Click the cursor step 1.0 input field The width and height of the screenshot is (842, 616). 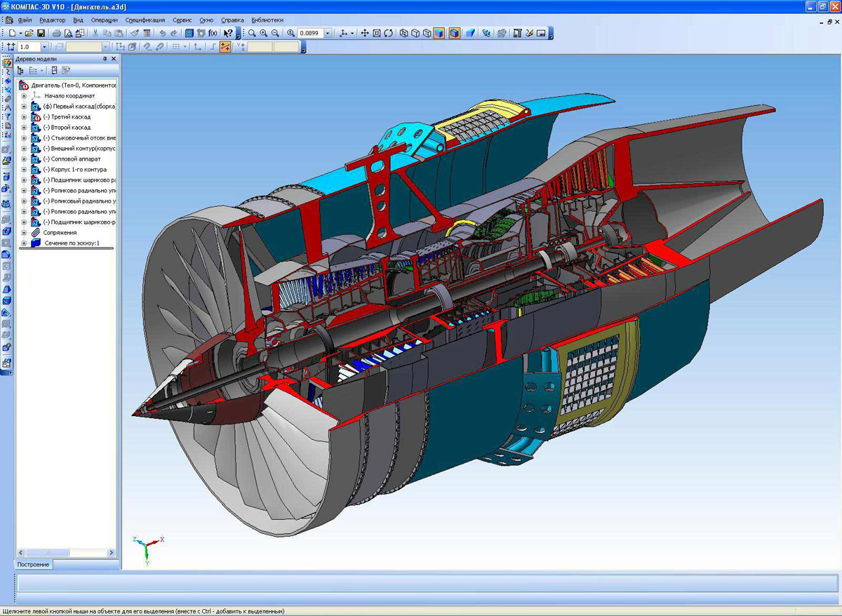[29, 46]
